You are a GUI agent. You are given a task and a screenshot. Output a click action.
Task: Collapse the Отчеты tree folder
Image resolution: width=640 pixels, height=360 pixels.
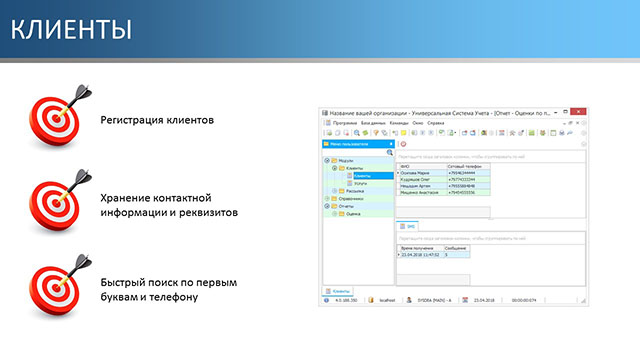[x=327, y=206]
